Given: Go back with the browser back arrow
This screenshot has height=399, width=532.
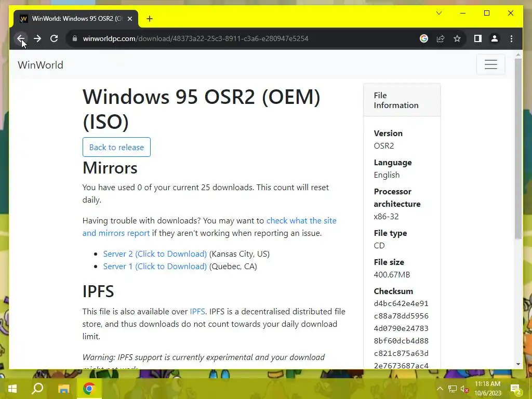Looking at the screenshot, I should click(x=21, y=38).
